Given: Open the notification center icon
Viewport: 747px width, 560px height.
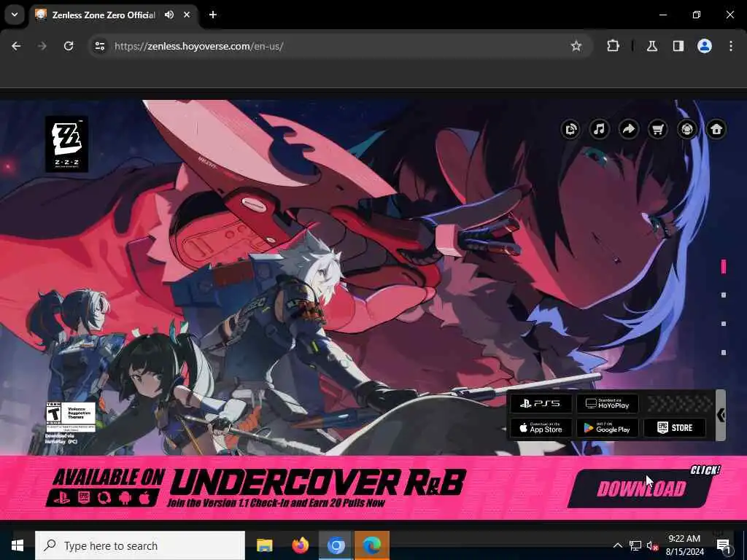Looking at the screenshot, I should pyautogui.click(x=724, y=545).
